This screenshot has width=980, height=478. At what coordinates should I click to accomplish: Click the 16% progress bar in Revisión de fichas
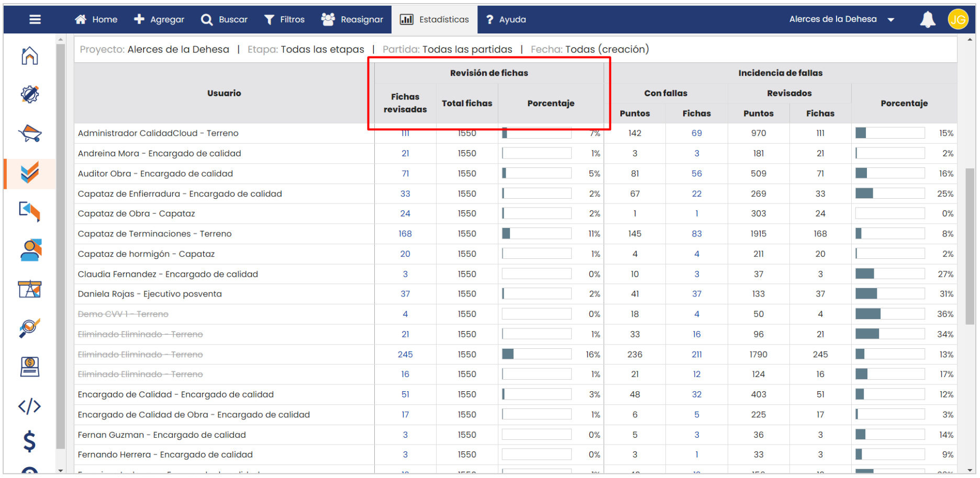point(536,355)
